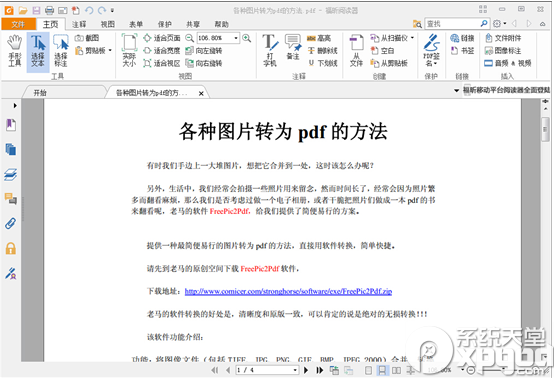The height and width of the screenshot is (378, 554).
Task: Open the File (文件) menu
Action: (18, 24)
